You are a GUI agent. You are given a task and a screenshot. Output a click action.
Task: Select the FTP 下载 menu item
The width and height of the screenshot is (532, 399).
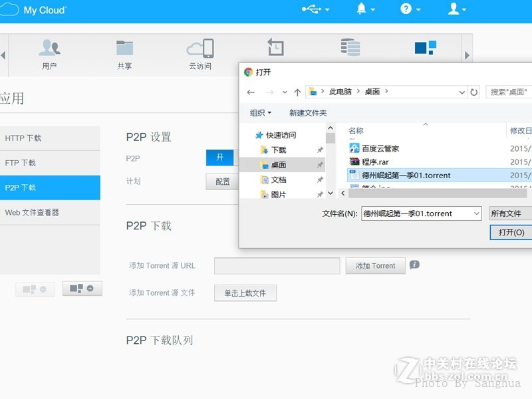tap(40, 162)
